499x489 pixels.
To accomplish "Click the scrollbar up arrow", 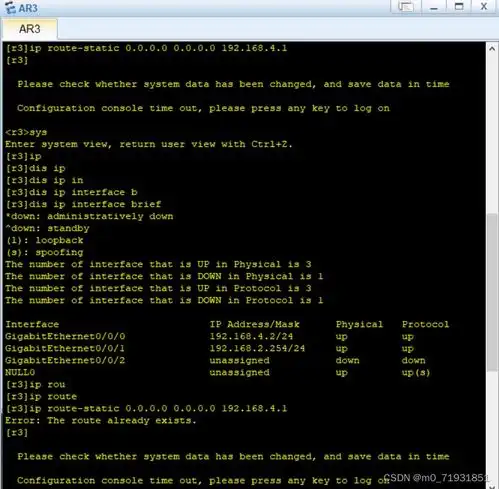I will (x=492, y=49).
